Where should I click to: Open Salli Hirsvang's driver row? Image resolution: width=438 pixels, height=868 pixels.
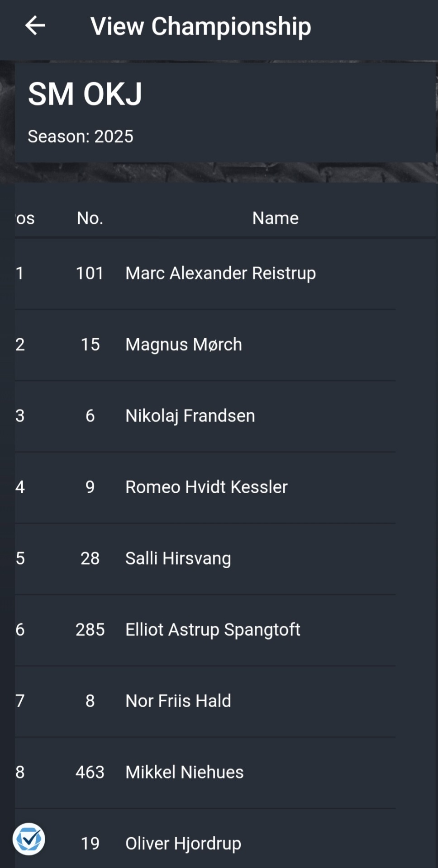178,558
